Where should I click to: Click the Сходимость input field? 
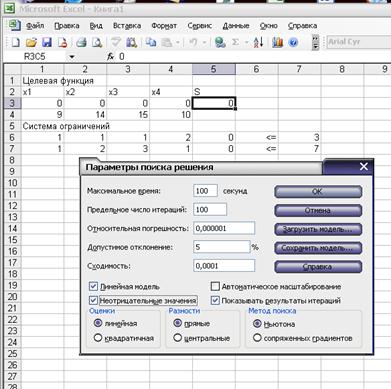coord(224,266)
